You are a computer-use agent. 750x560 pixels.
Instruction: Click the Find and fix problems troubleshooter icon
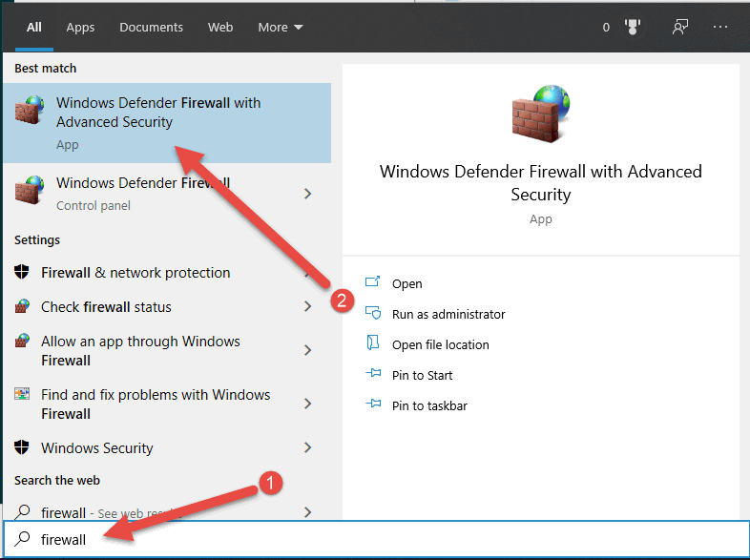[x=22, y=394]
